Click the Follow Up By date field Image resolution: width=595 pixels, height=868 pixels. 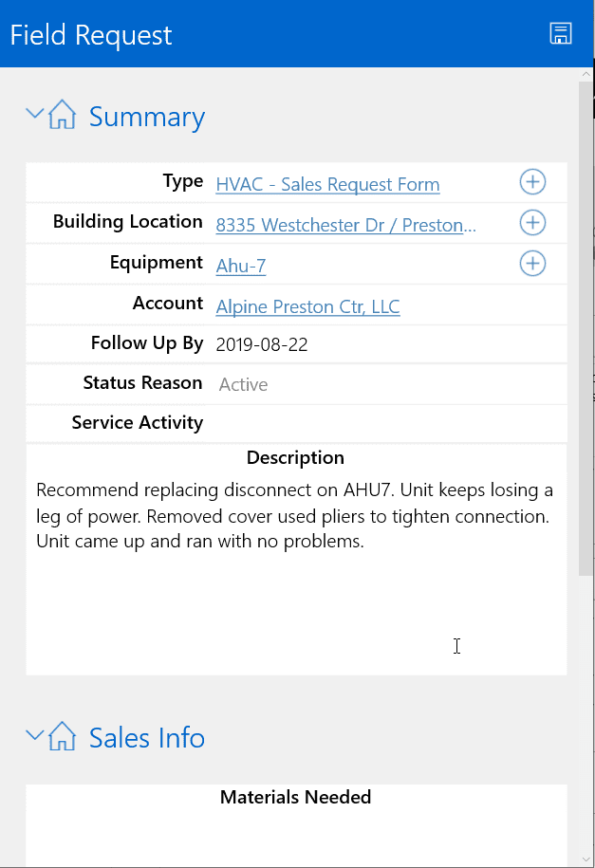tap(262, 344)
